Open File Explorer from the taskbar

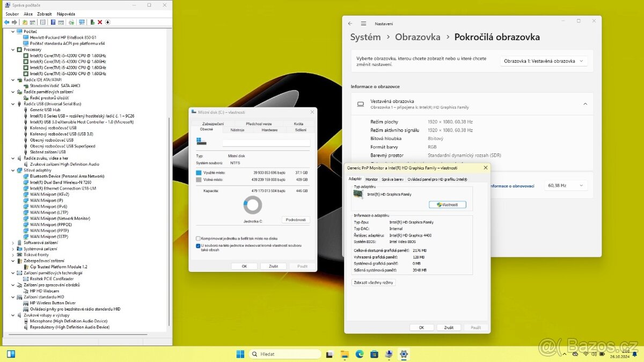point(345,354)
